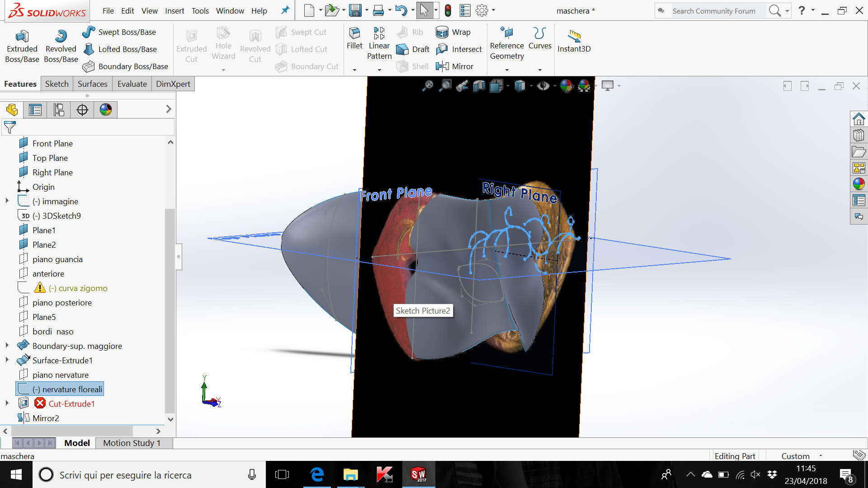Click the Search Community Forum magnifier
The width and height of the screenshot is (868, 488).
(775, 10)
